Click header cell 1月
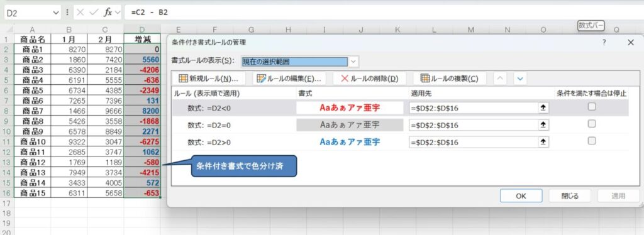Screen dimensions: 644x235 (69, 40)
